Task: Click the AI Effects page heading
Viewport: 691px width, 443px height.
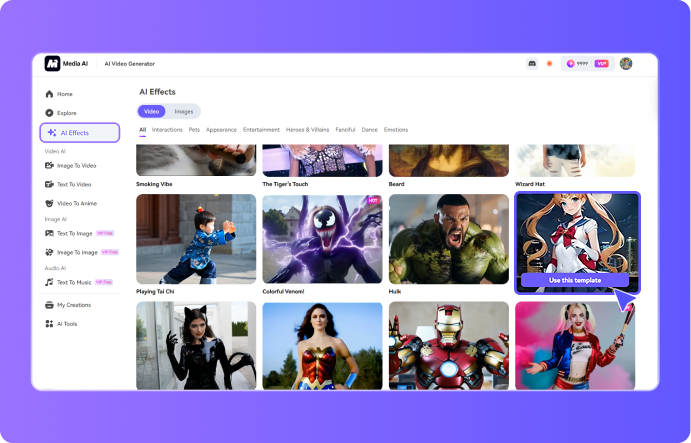Action: [x=157, y=92]
